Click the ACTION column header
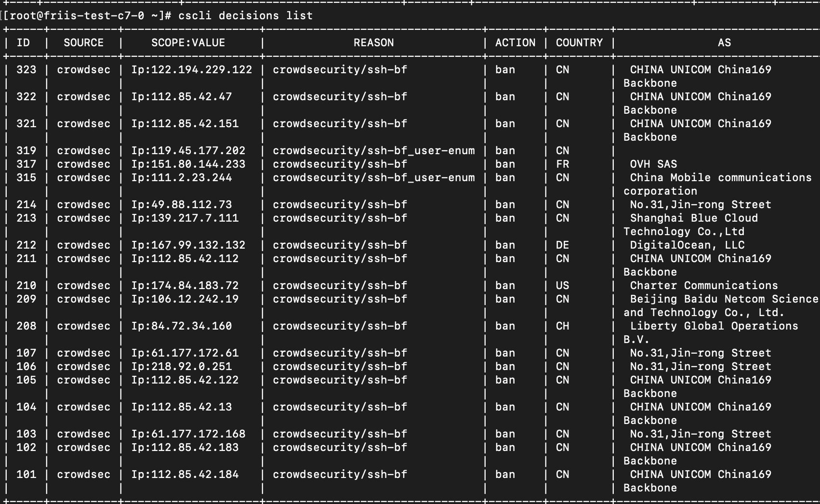This screenshot has width=820, height=504. pyautogui.click(x=515, y=43)
